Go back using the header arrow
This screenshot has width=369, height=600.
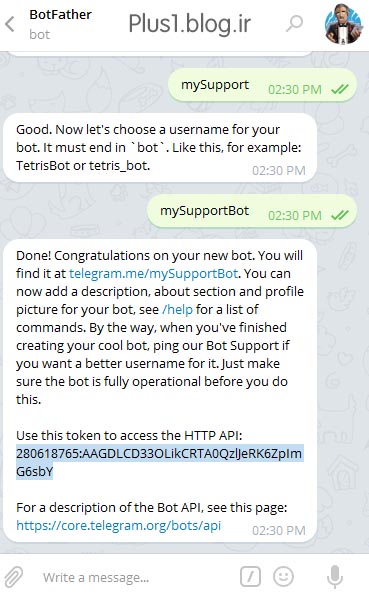point(10,24)
